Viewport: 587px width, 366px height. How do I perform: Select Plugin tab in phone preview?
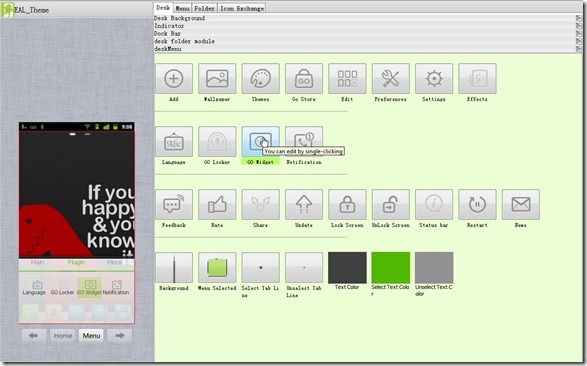(76, 263)
